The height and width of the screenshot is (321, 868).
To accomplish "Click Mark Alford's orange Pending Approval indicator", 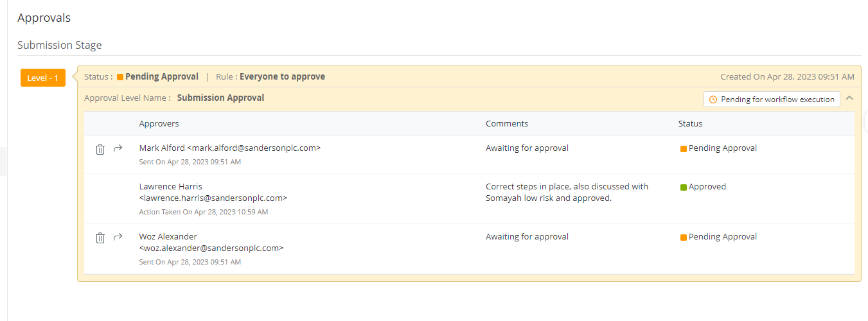I will [x=684, y=149].
